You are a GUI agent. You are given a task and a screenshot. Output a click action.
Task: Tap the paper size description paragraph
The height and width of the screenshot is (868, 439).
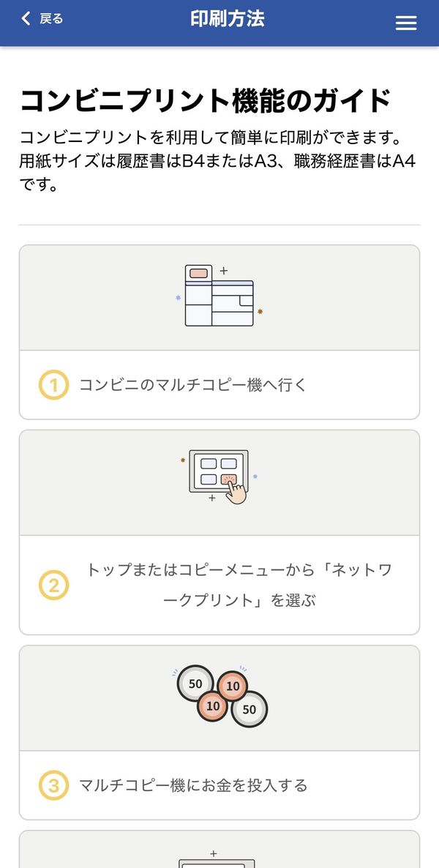pos(217,160)
